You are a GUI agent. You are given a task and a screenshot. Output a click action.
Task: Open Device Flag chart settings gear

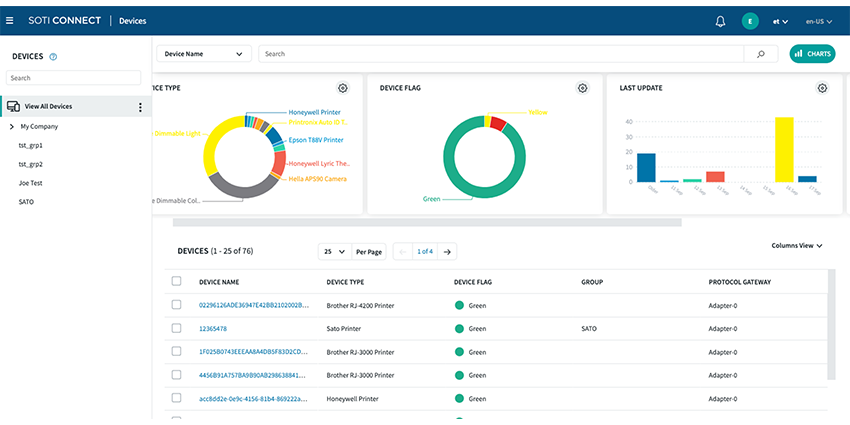pyautogui.click(x=582, y=88)
